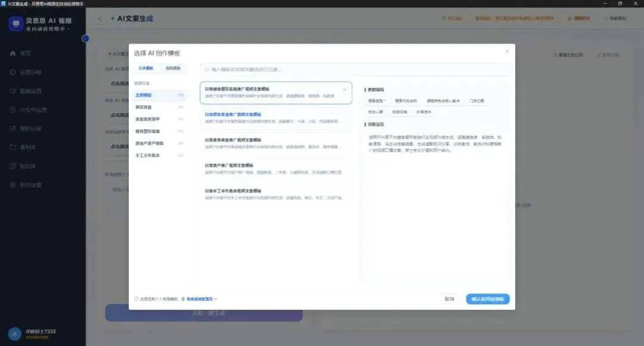The width and height of the screenshot is (644, 346).
Task: Select the 手工手作售卖 category
Action: tap(159, 155)
